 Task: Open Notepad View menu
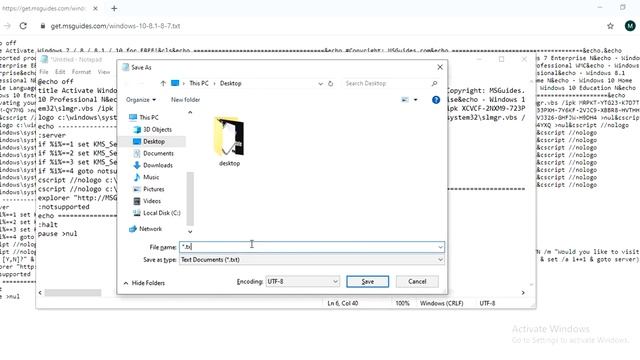pyautogui.click(x=104, y=72)
